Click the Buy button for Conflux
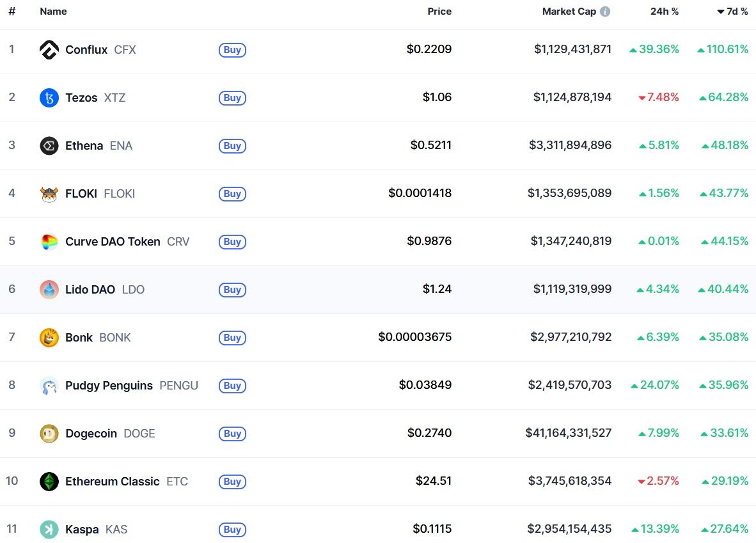Viewport: 756px width, 543px height. [x=232, y=50]
